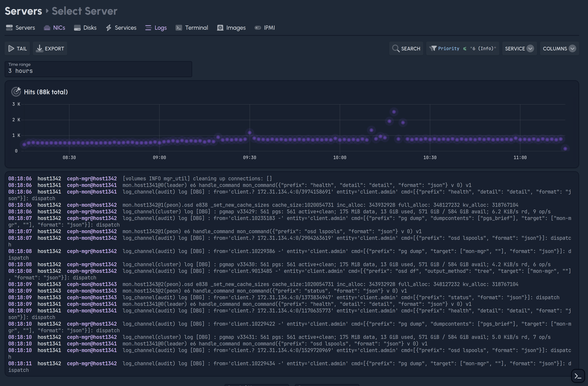588x386 pixels.
Task: Click the TAIL play triangle icon
Action: (x=11, y=48)
